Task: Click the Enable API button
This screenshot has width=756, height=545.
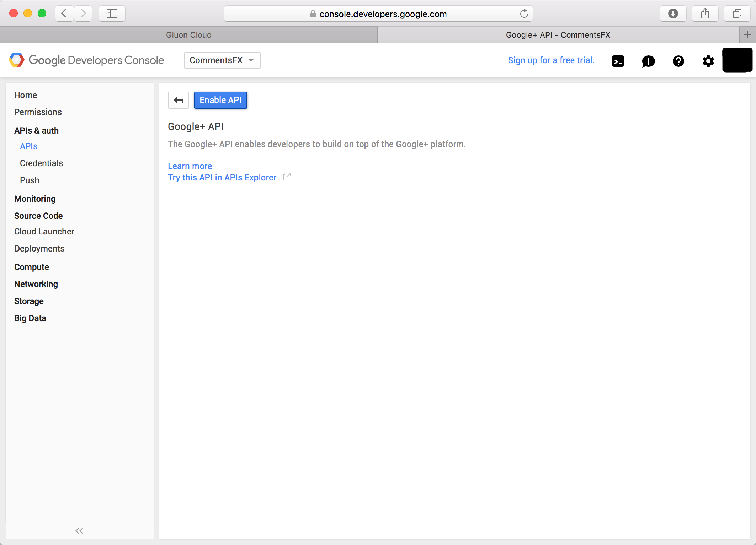Action: [220, 100]
